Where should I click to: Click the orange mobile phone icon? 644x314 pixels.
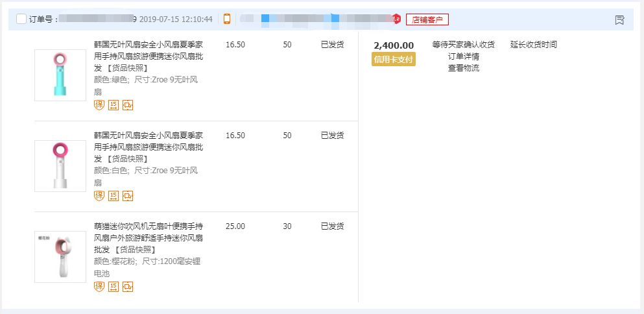227,19
